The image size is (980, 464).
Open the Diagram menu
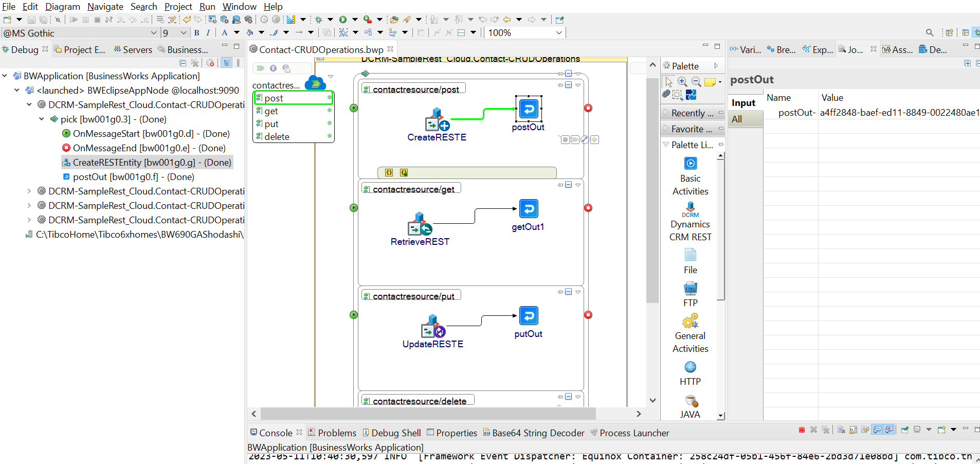pyautogui.click(x=63, y=7)
